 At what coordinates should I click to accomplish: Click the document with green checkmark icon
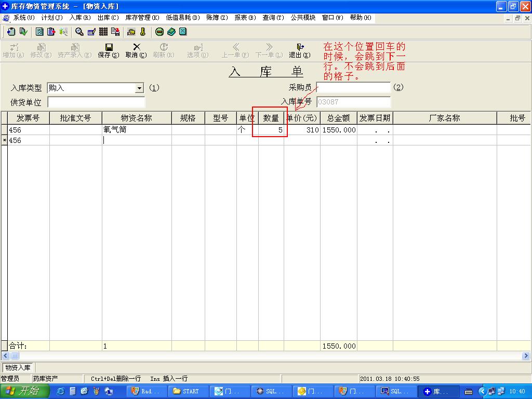pos(23,32)
